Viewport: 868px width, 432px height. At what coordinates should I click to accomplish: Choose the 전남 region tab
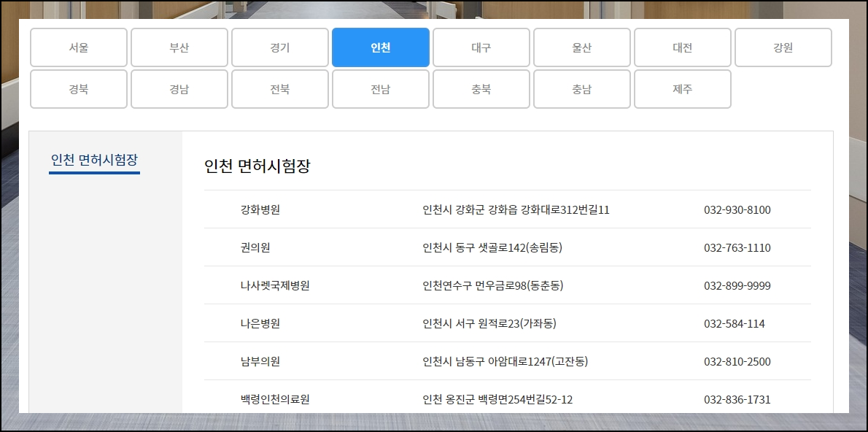(381, 89)
